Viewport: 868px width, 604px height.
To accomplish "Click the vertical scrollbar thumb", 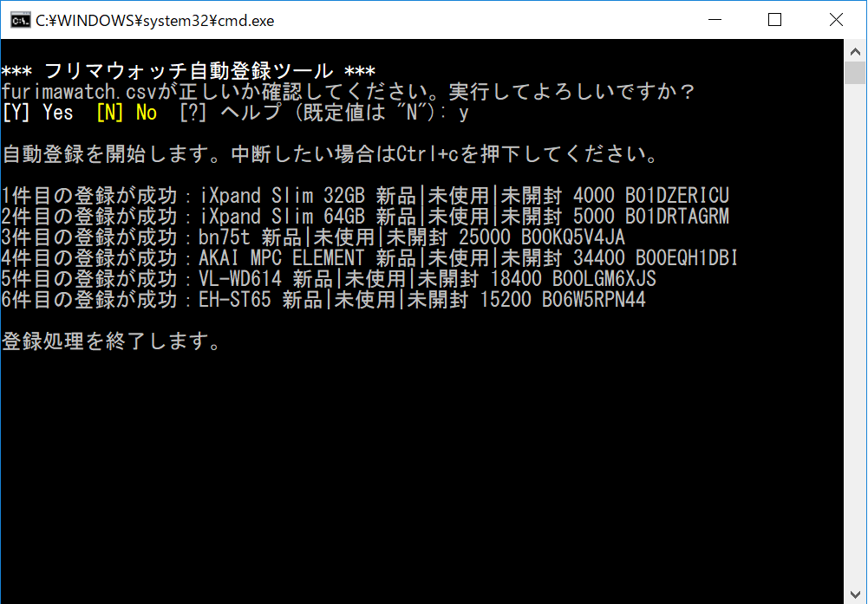I will pyautogui.click(x=855, y=73).
